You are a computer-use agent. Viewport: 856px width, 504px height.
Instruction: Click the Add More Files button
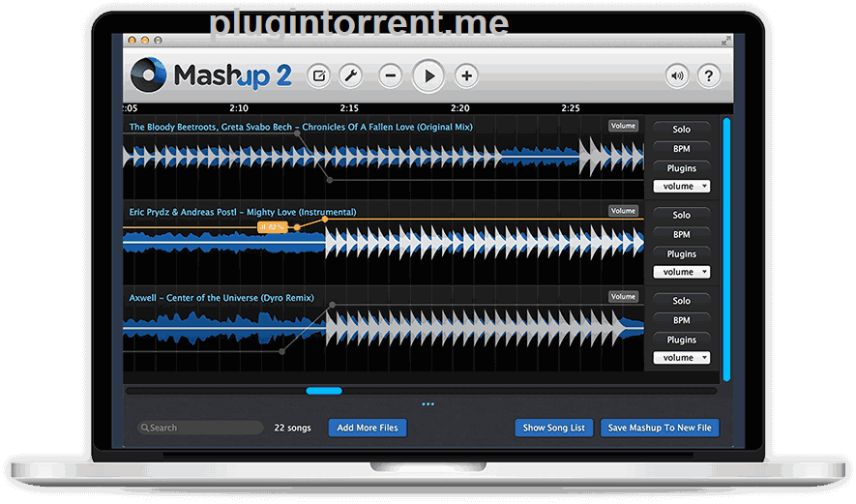pos(368,428)
